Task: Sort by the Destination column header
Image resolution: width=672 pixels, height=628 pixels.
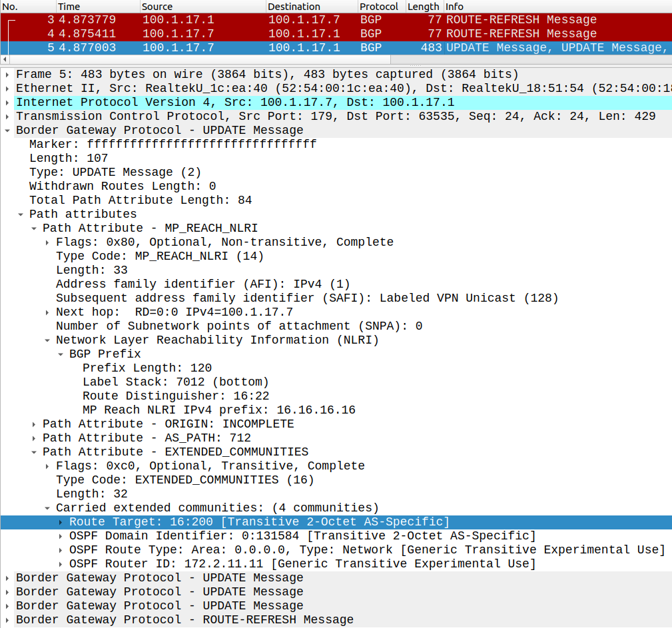Action: [x=312, y=7]
